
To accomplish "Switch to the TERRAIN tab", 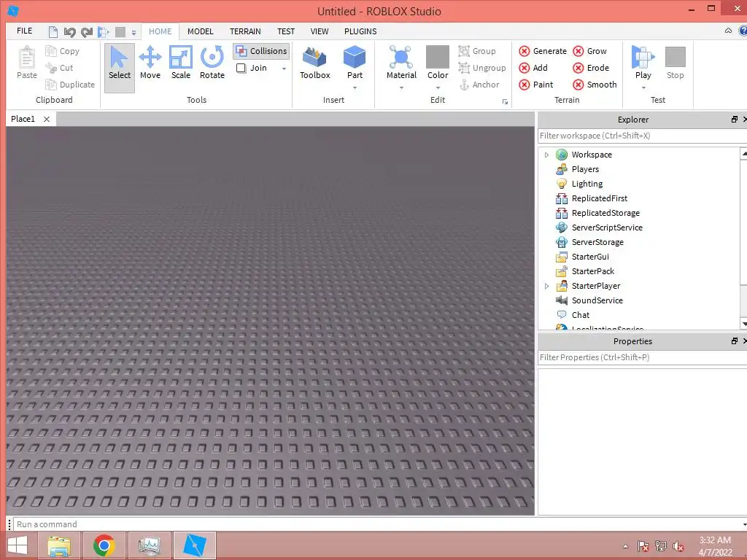I will 245,31.
